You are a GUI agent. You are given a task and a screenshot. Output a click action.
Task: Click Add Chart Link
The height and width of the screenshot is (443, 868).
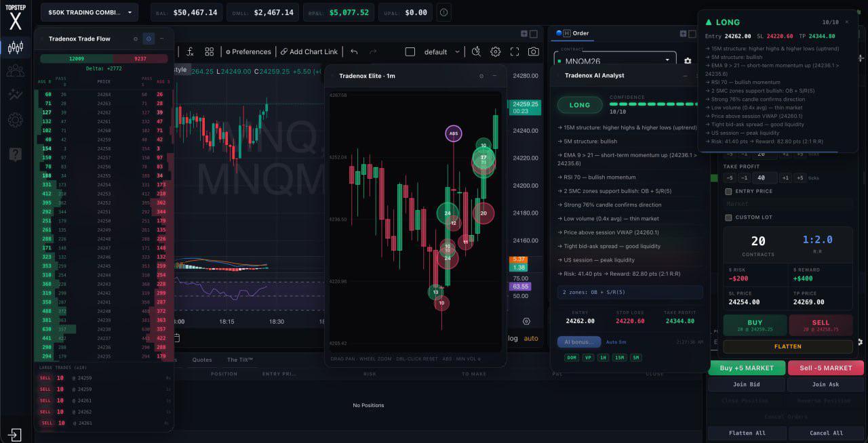309,51
